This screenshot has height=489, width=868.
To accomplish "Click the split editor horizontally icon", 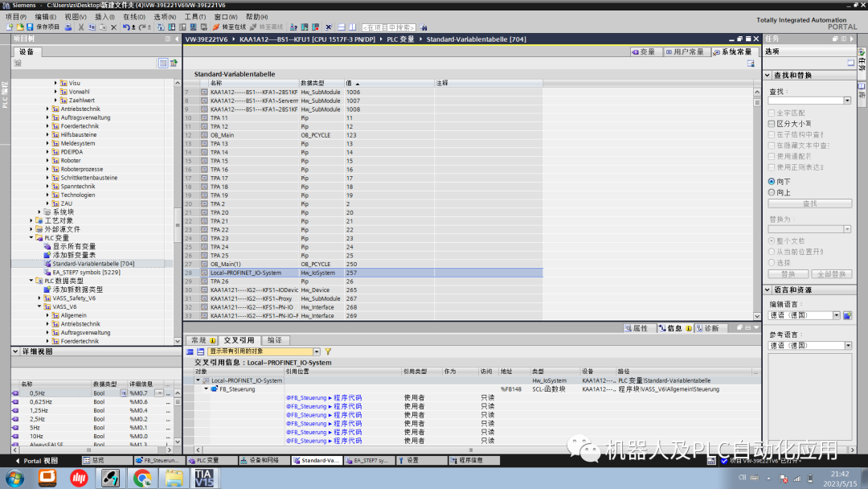I will point(341,27).
